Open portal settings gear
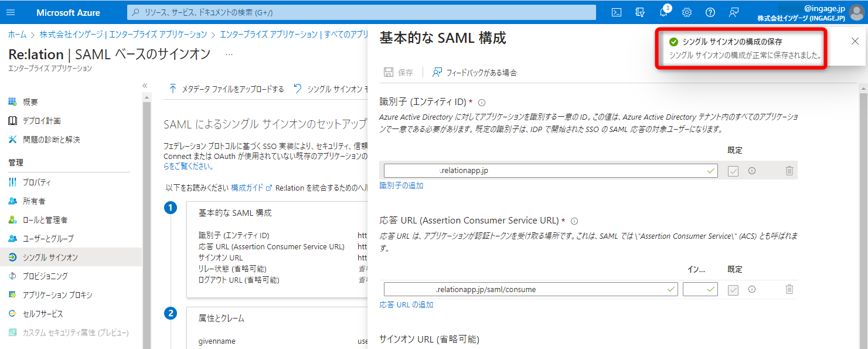This screenshot has width=868, height=349. coord(687,12)
